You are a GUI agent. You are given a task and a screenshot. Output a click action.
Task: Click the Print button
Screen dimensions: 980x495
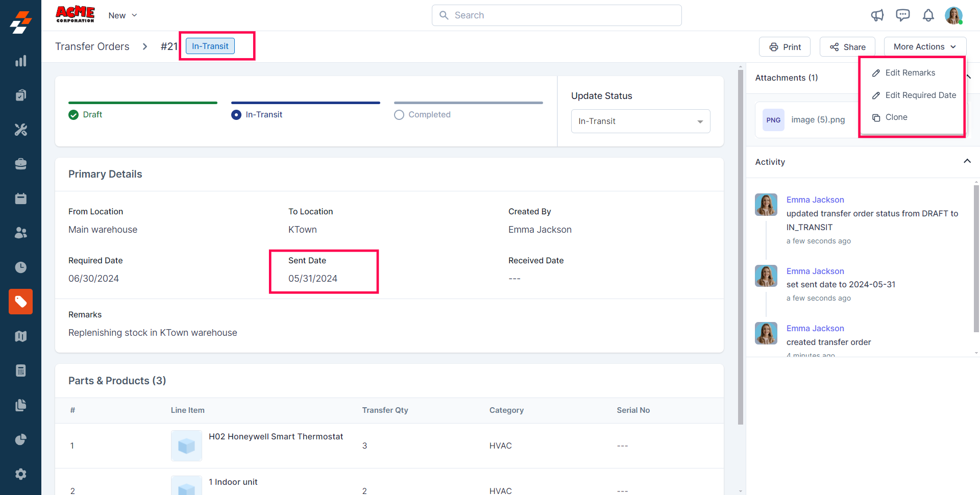pyautogui.click(x=785, y=47)
